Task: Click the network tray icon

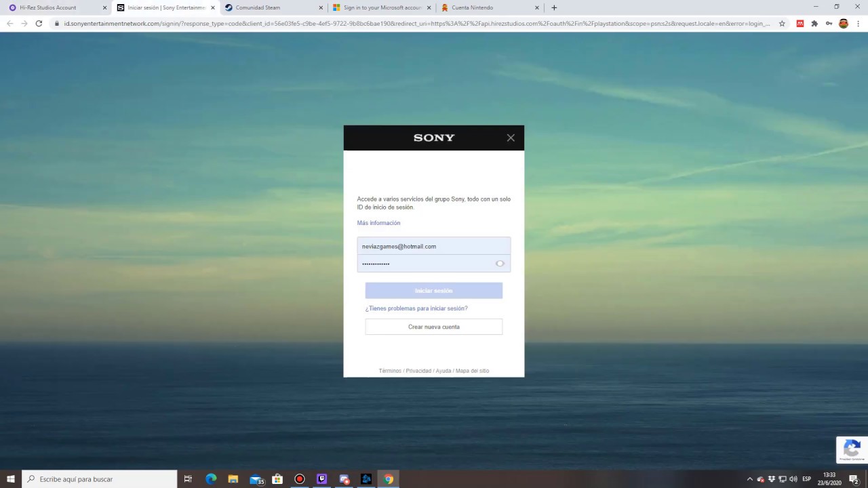Action: coord(782,479)
